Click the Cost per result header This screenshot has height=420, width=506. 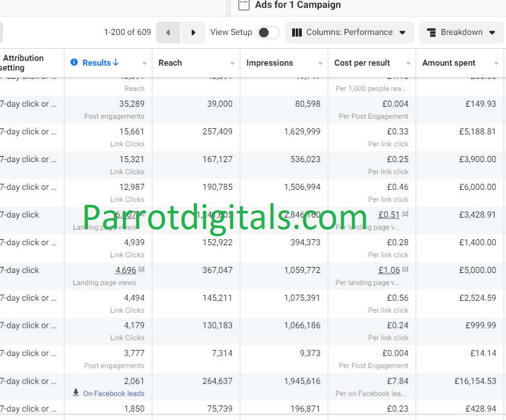(x=362, y=63)
